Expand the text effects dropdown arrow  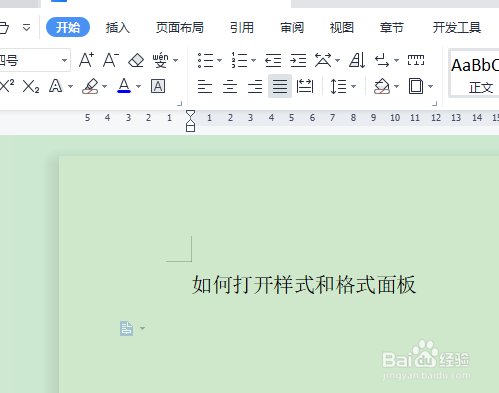click(70, 87)
